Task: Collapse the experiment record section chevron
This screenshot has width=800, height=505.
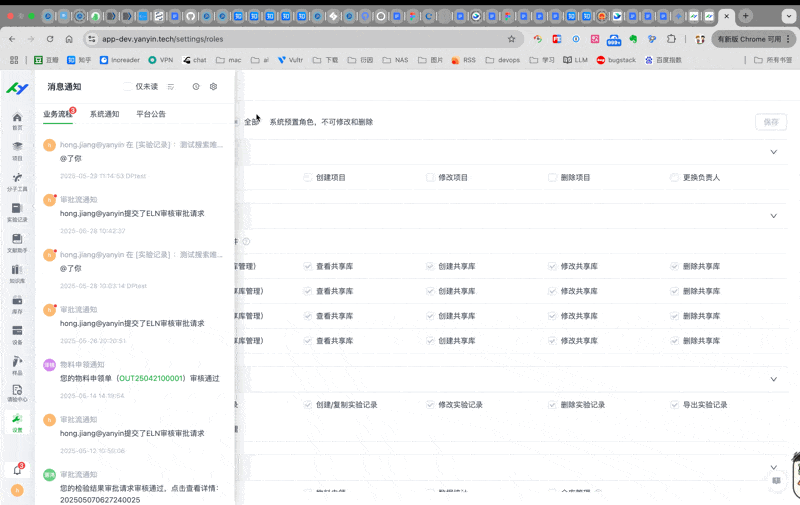Action: point(773,380)
